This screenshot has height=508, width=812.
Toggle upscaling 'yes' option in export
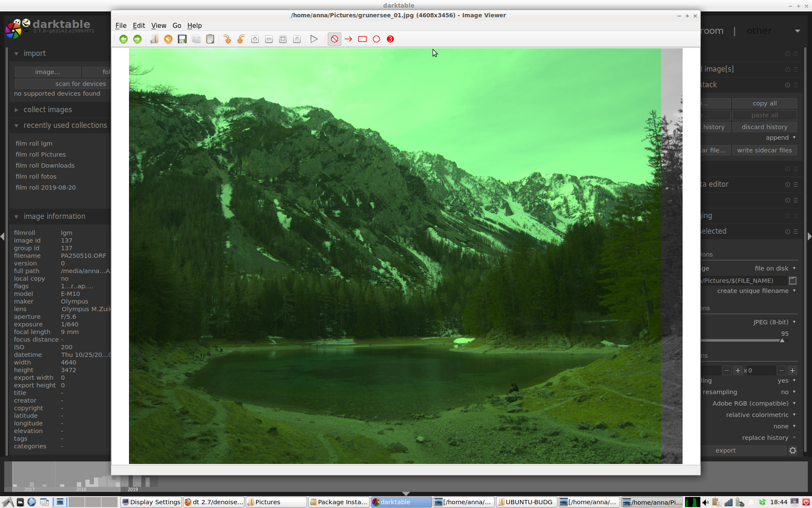coord(787,381)
